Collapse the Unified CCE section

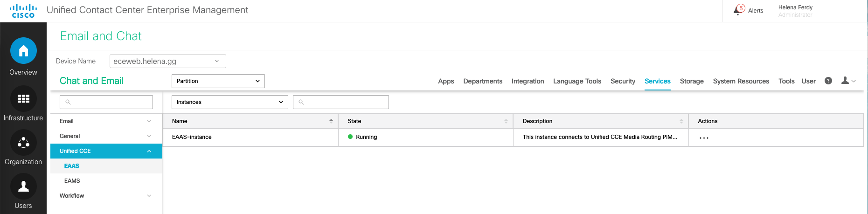[x=149, y=151]
